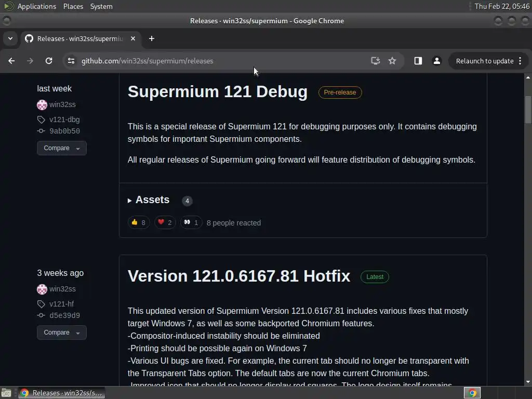Open the System menu
Screen dimensions: 532x399
pos(101,6)
